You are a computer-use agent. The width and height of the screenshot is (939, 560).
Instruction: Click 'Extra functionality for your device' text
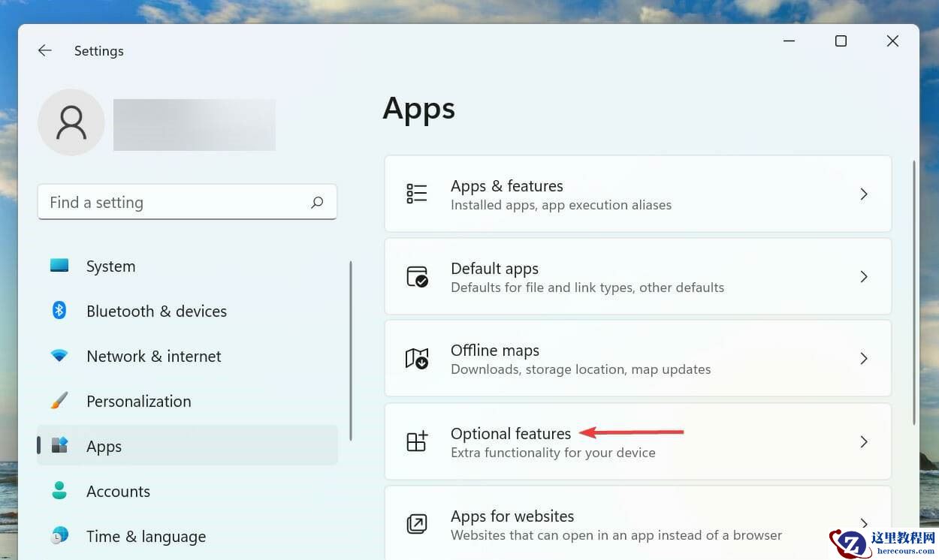point(553,453)
